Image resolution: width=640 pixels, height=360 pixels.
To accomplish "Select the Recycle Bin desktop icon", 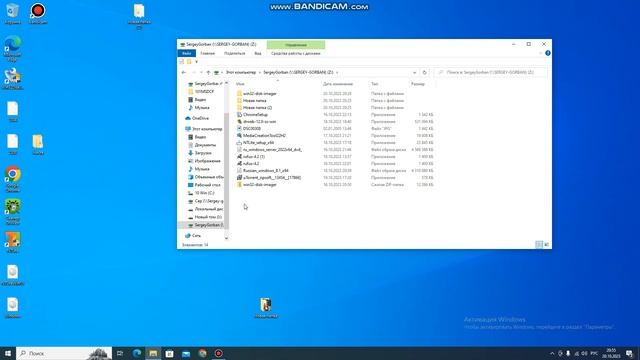I will 12,13.
